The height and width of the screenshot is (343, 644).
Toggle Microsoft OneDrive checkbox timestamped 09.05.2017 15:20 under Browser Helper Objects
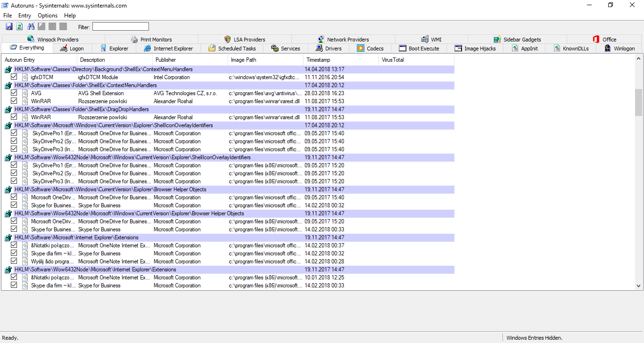[14, 221]
